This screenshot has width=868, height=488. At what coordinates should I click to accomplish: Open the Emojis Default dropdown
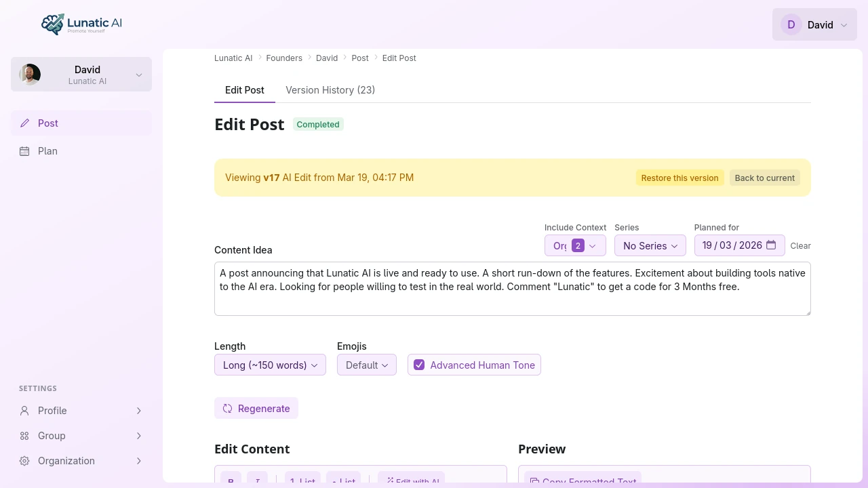(x=367, y=365)
